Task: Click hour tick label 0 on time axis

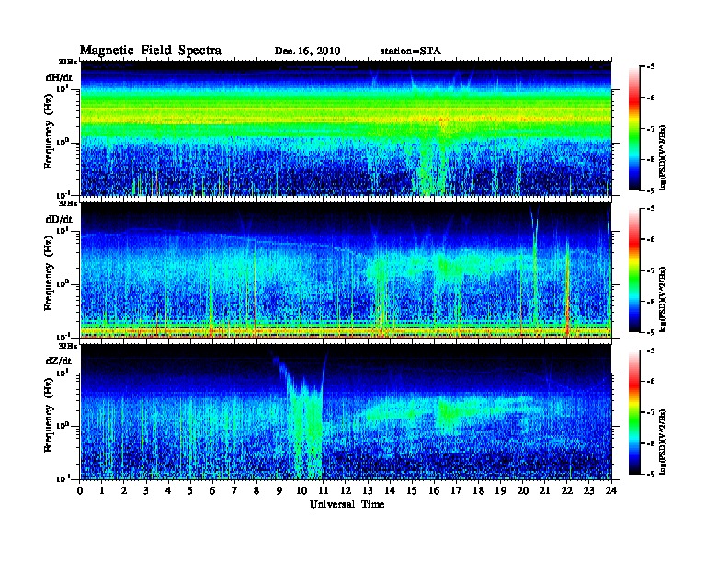Action: pos(80,490)
